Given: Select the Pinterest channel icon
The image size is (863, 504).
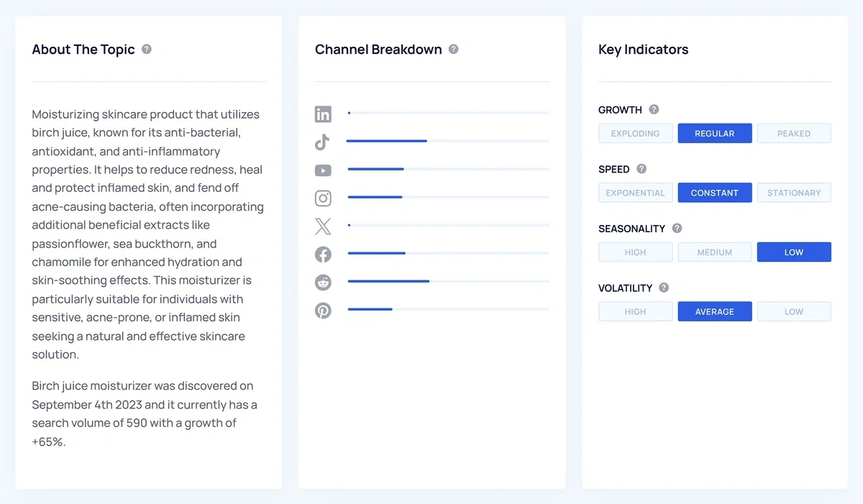Looking at the screenshot, I should pyautogui.click(x=323, y=310).
